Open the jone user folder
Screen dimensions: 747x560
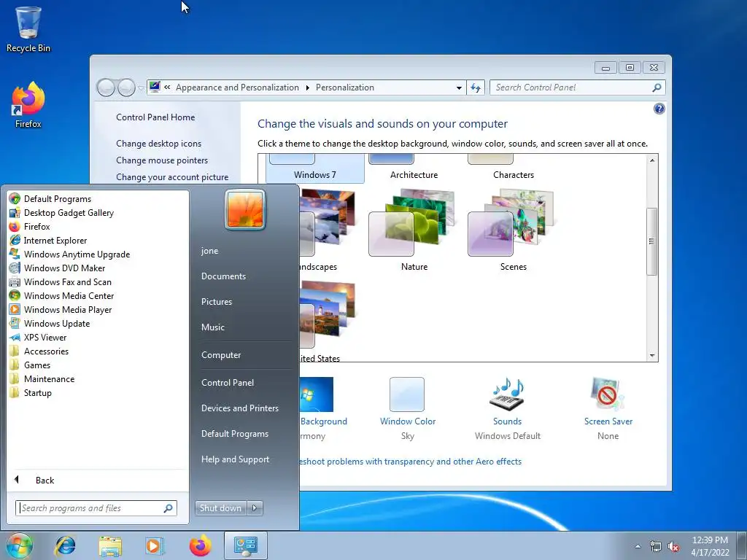209,251
